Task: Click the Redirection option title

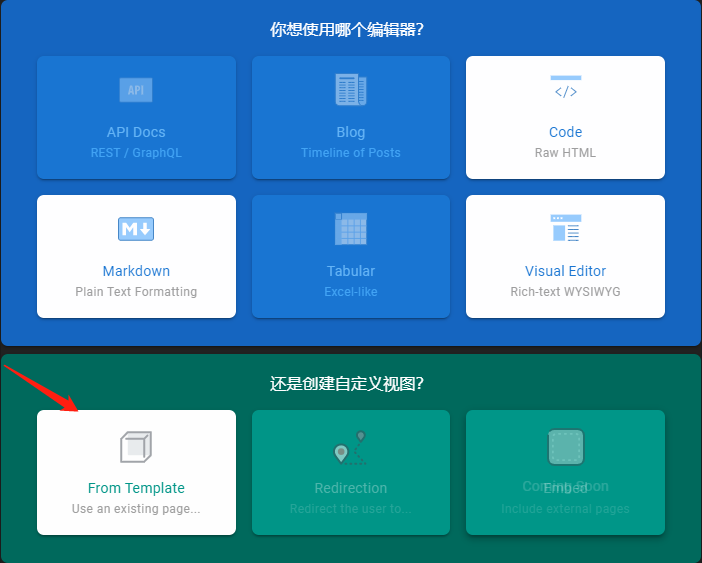Action: coord(351,488)
